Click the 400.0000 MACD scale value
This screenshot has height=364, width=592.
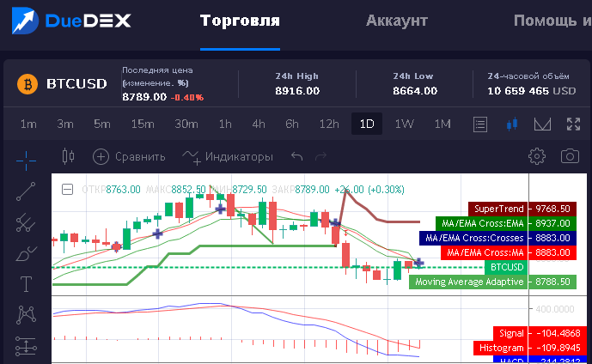point(554,309)
